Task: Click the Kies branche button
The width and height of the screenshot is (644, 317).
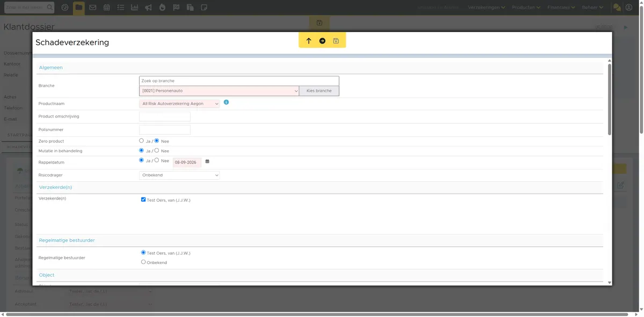Action: pos(319,91)
